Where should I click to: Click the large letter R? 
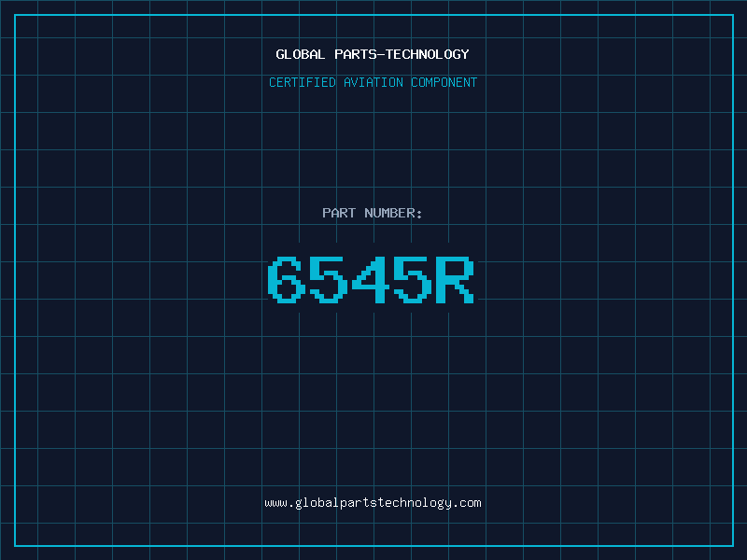[455, 279]
